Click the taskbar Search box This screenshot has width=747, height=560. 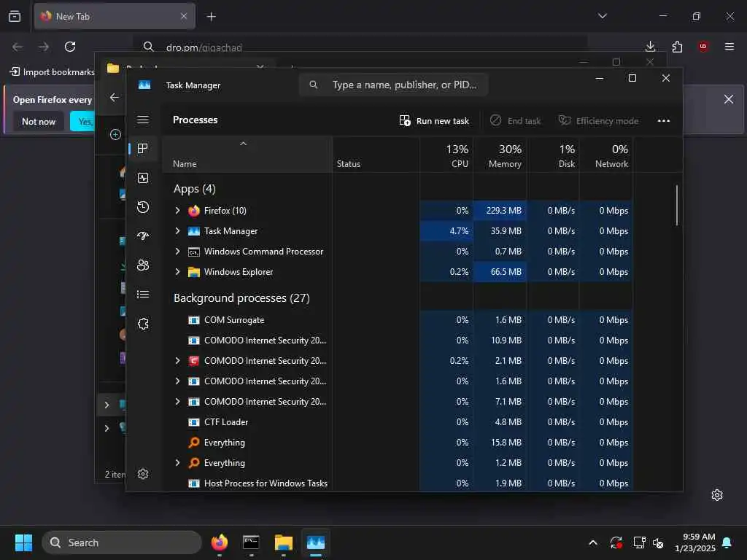122,542
